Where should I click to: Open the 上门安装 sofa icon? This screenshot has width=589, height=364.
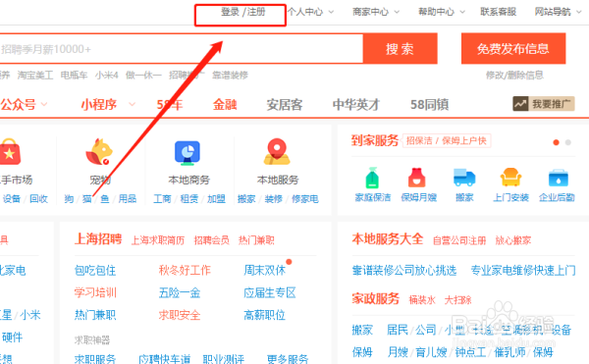[510, 178]
